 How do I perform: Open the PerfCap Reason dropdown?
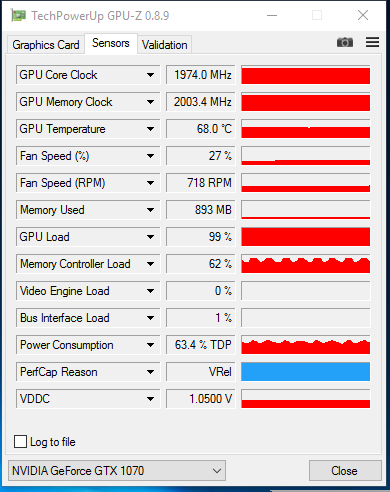[151, 372]
